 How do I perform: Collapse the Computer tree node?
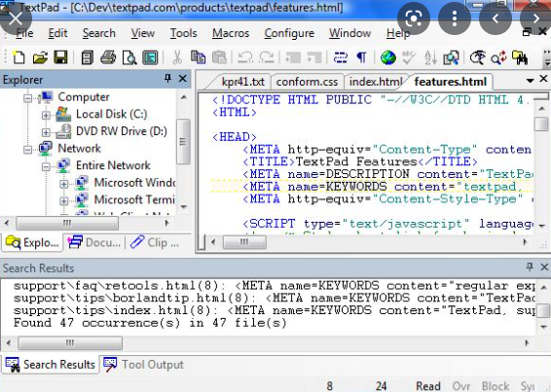point(28,98)
